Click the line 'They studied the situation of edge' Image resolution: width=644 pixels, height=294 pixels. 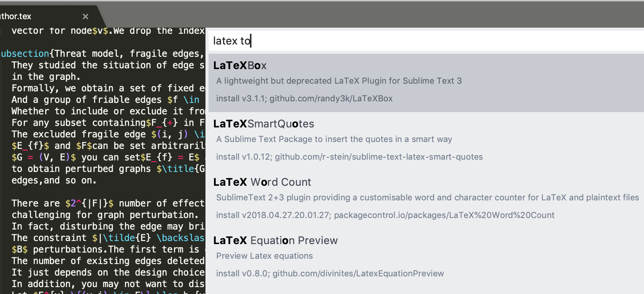point(108,65)
